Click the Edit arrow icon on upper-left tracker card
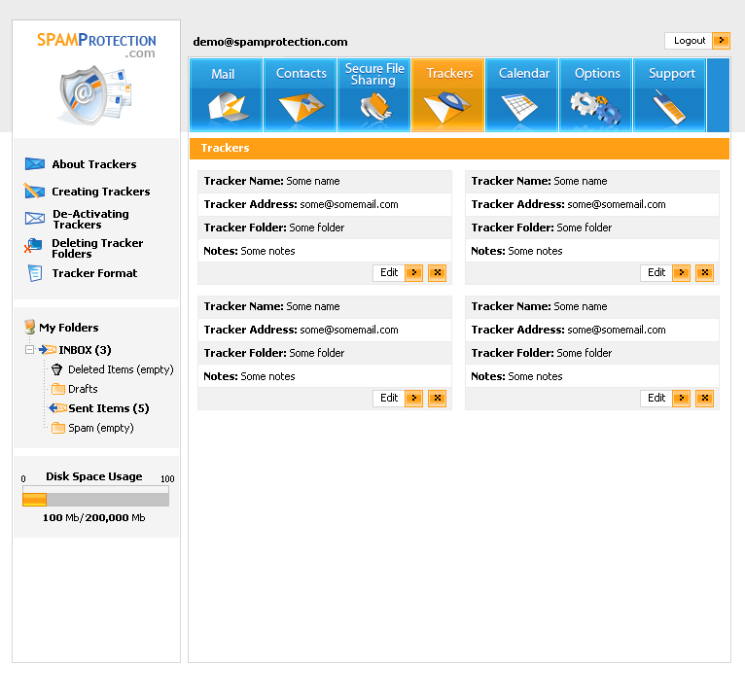 (414, 272)
